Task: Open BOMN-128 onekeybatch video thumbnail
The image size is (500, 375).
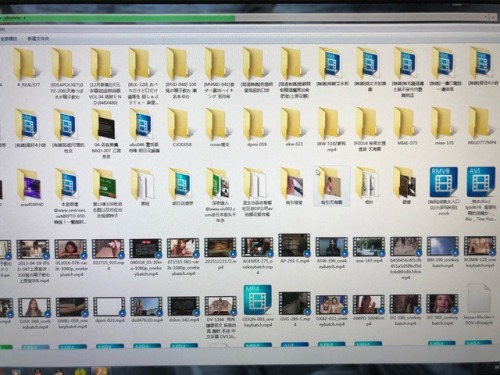Action: tap(480, 247)
